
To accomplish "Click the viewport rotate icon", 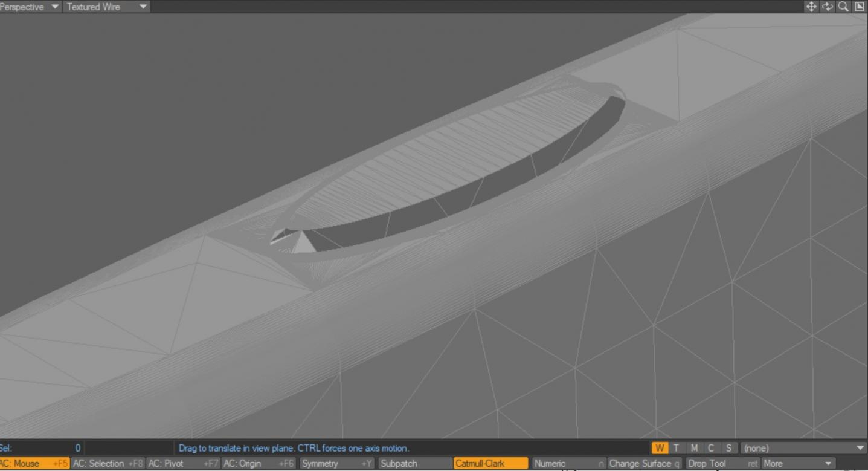I will (x=827, y=7).
